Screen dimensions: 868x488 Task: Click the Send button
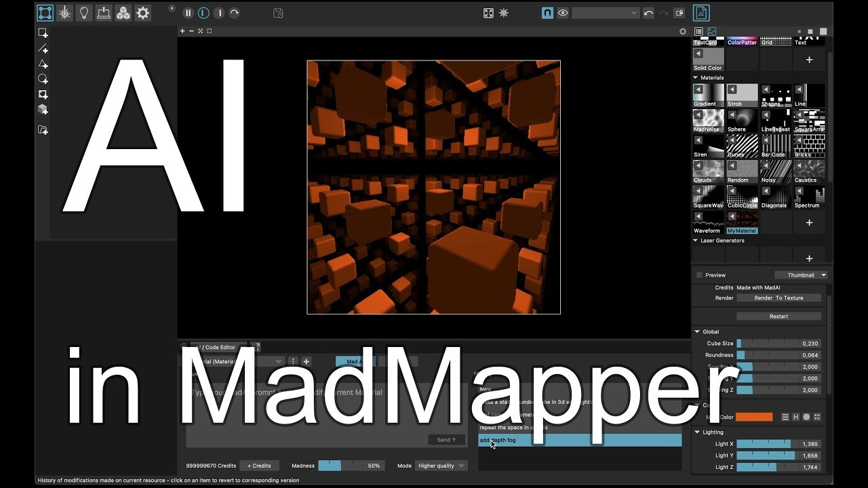tap(446, 440)
